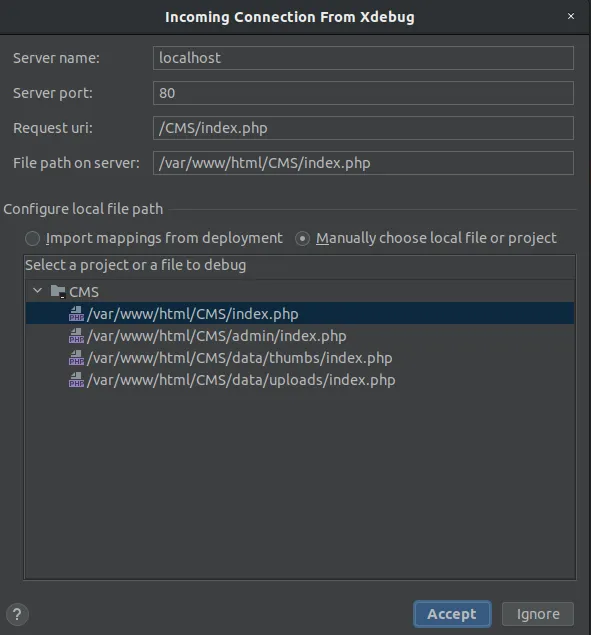
Task: Close the Incoming Connection From Xdebug dialog
Action: (x=571, y=16)
